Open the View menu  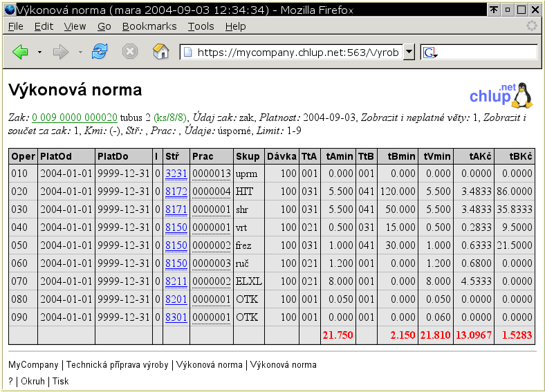point(75,26)
